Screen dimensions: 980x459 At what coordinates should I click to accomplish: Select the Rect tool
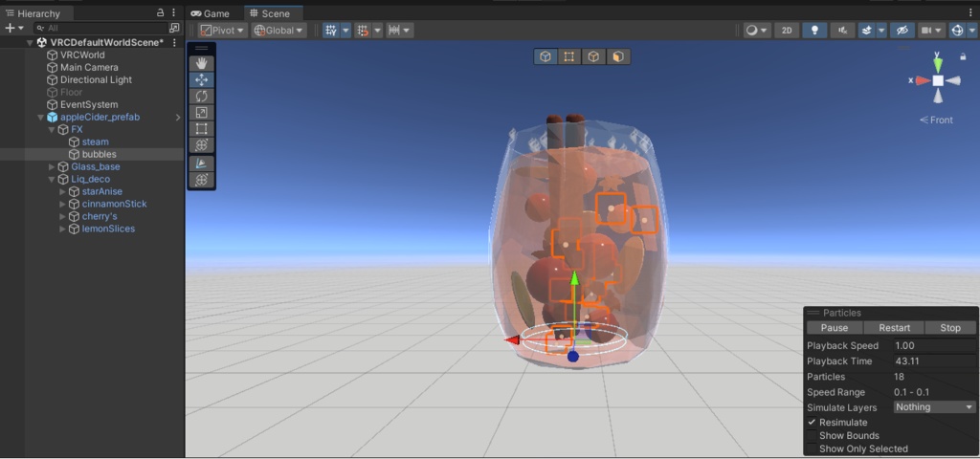pyautogui.click(x=201, y=129)
